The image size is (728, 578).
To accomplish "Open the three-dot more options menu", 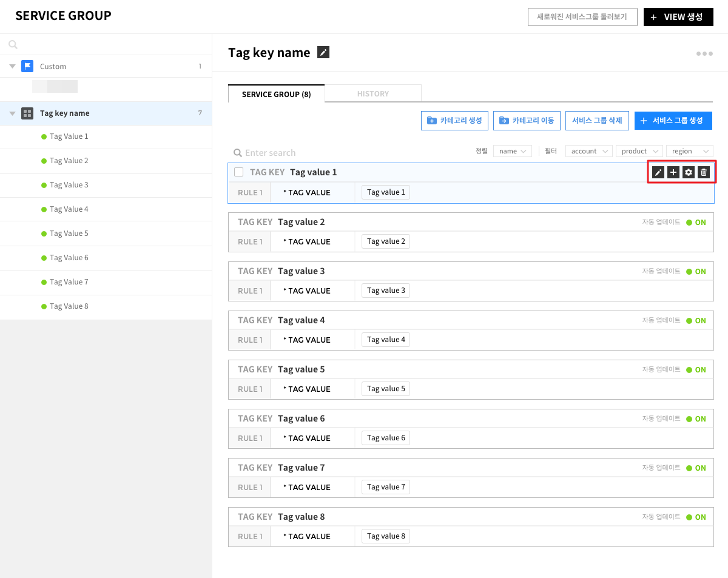I will point(704,53).
